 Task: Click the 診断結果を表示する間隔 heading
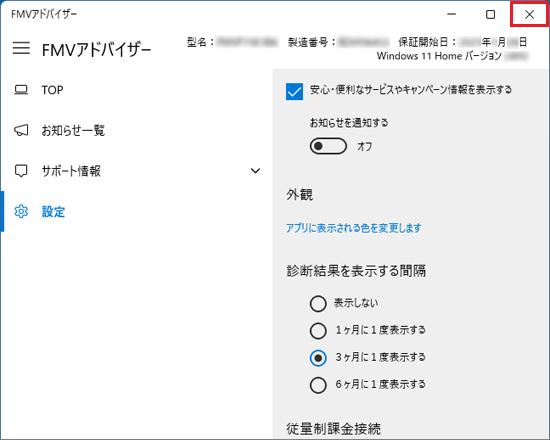coord(356,271)
